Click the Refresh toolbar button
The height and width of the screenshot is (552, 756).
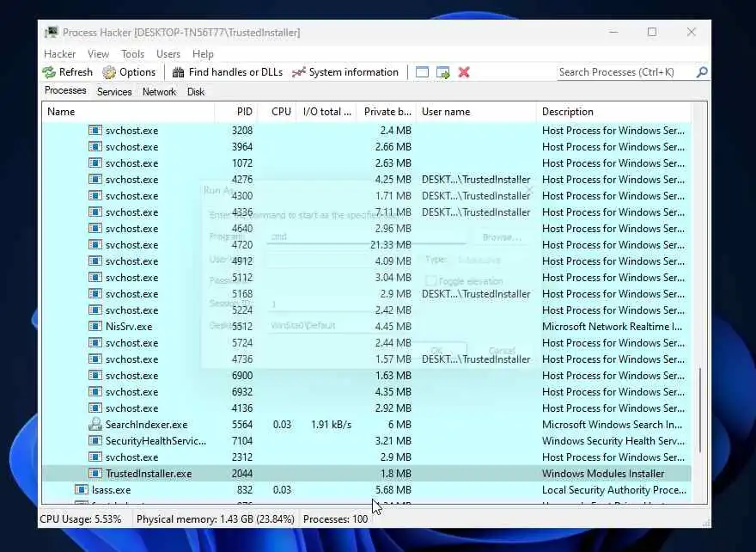coord(68,72)
